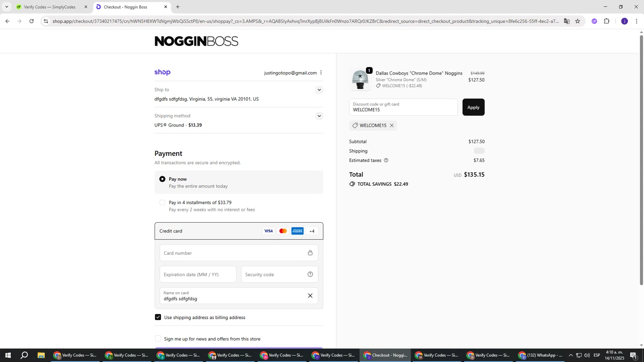Open the account options three-dot menu
This screenshot has height=362, width=644.
point(321,72)
